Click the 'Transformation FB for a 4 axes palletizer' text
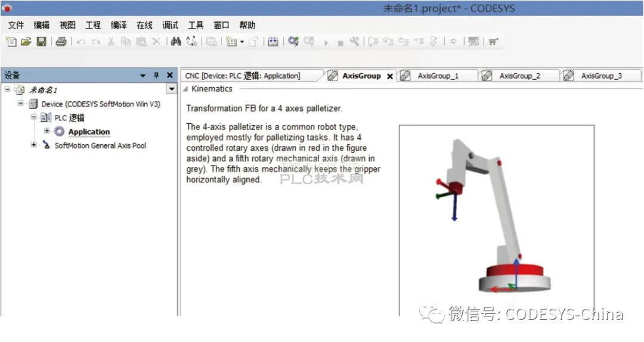644x342 pixels. tap(264, 108)
